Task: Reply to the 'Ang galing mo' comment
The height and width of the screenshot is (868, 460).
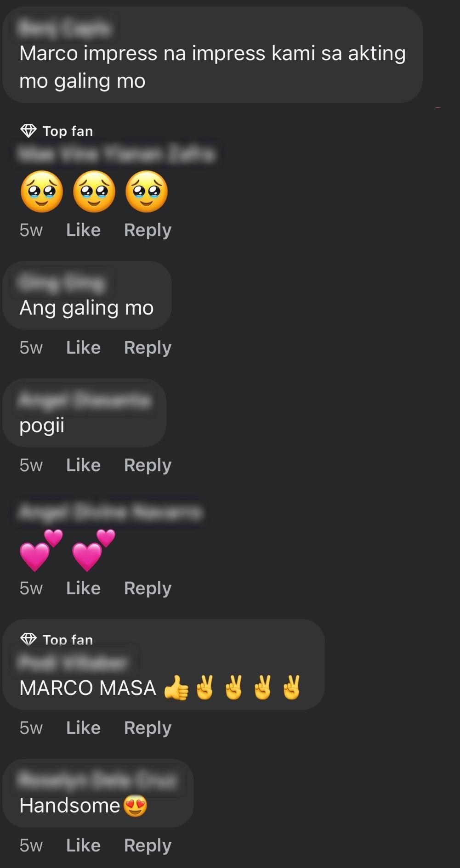Action: click(x=148, y=348)
